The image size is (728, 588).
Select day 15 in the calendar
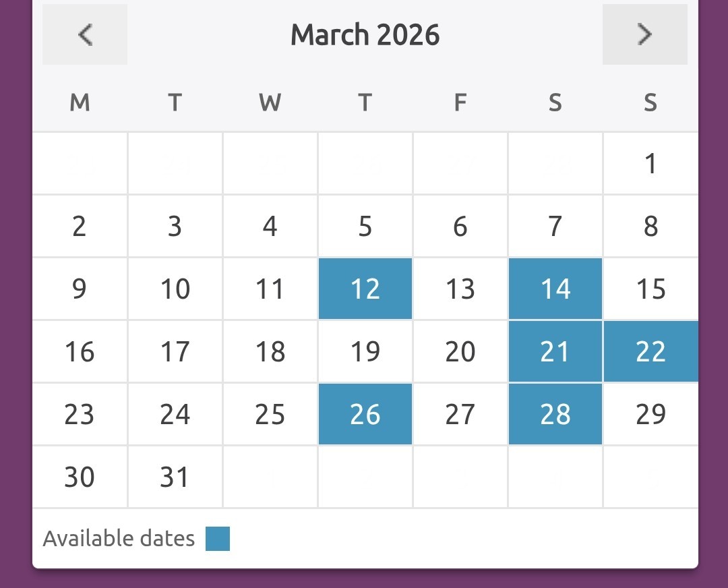(x=650, y=289)
